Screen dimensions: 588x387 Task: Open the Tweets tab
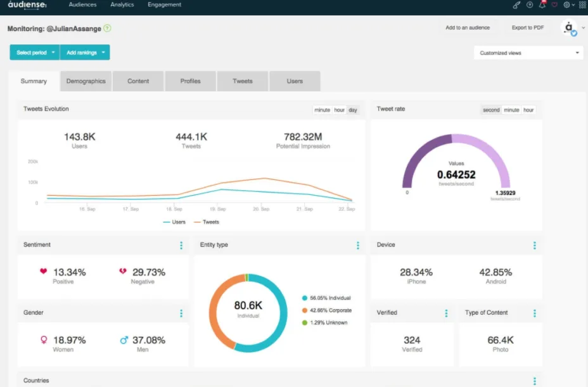242,81
